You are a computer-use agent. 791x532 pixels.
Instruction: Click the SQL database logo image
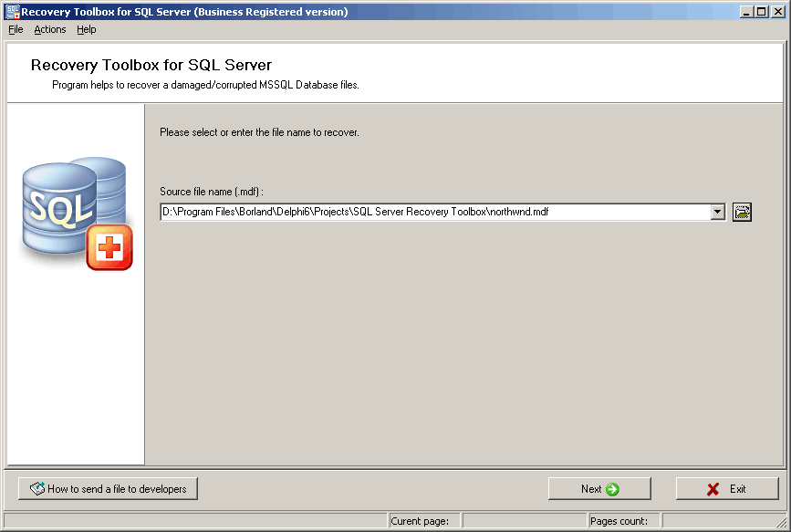77,214
